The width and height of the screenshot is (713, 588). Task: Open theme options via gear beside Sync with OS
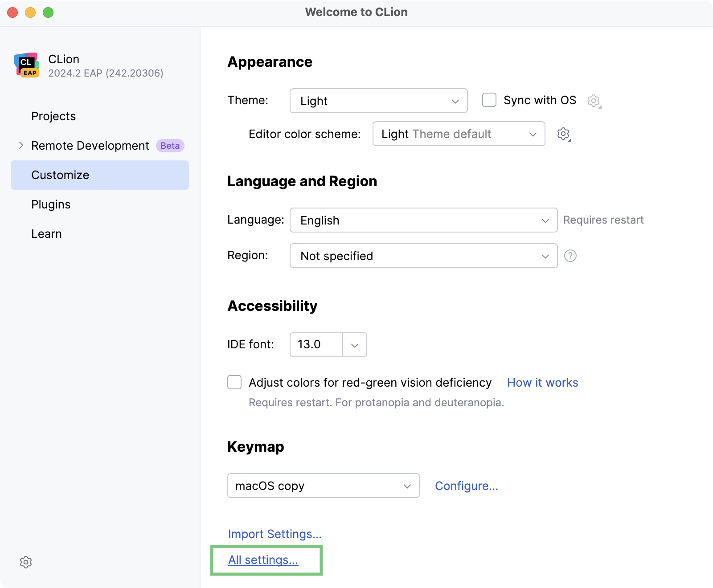594,101
